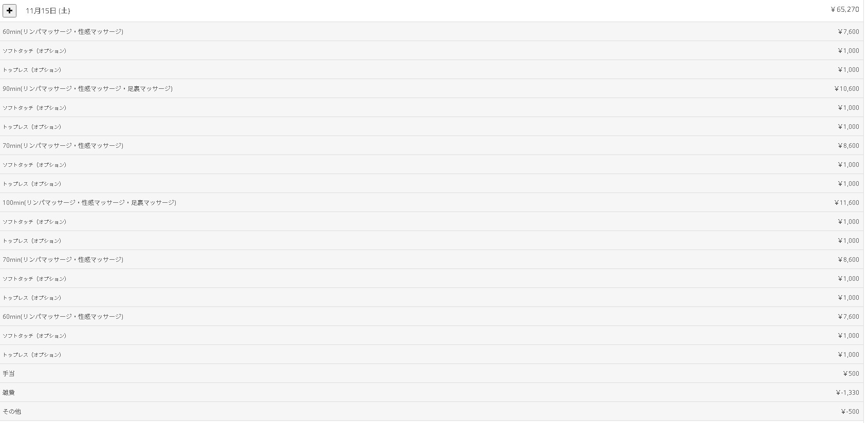Image resolution: width=868 pixels, height=423 pixels.
Task: Click the first 70min massage row label
Action: (x=63, y=146)
